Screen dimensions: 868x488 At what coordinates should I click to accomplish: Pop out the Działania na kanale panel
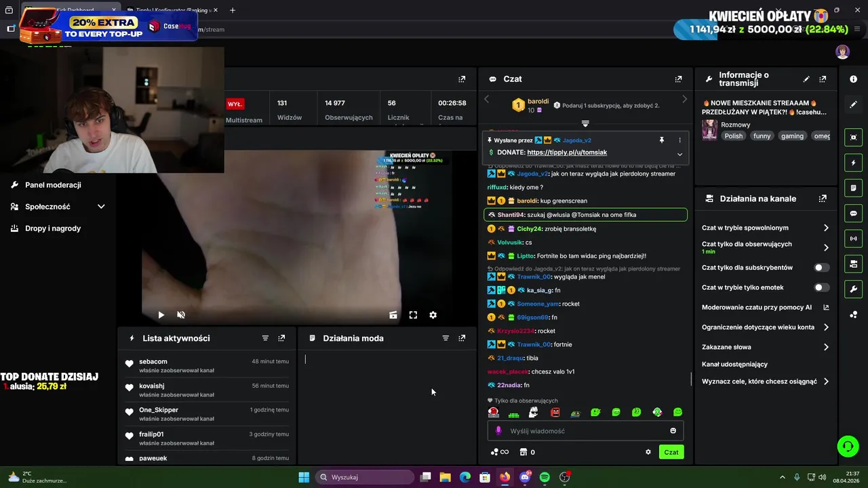click(823, 199)
